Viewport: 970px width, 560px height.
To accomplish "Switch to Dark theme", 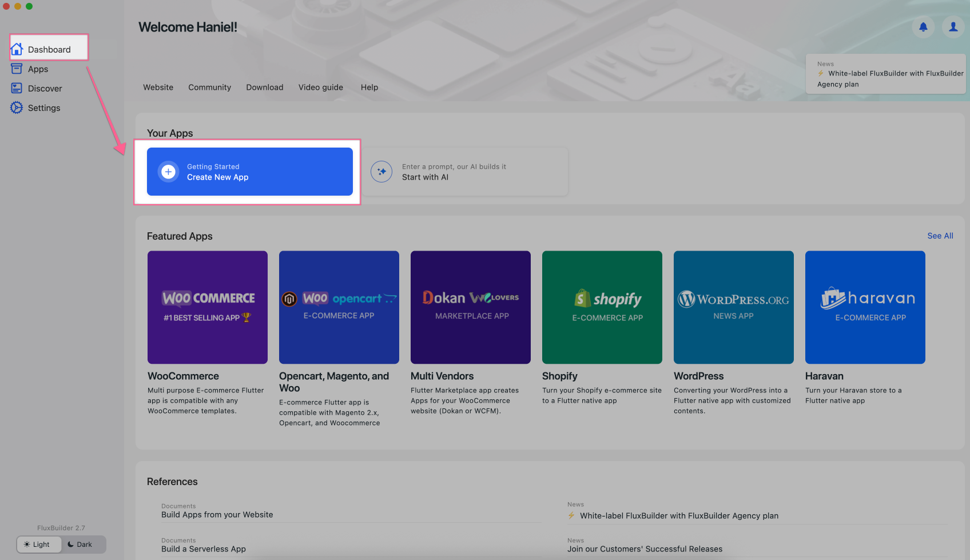I will tap(83, 545).
